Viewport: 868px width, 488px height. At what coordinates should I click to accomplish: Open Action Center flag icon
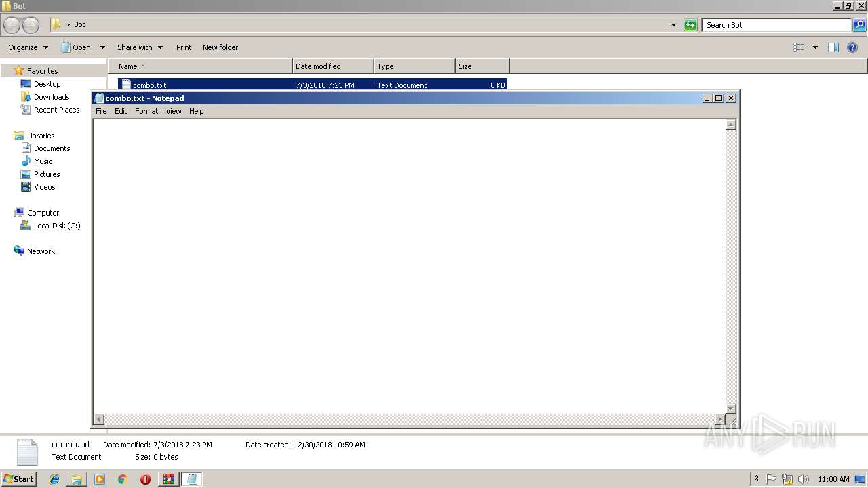click(771, 479)
